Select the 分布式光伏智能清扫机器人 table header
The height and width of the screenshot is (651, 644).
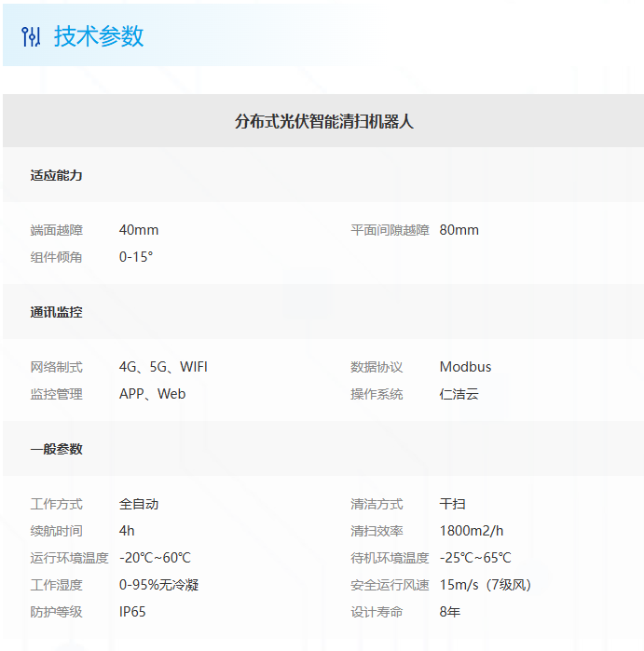point(323,121)
